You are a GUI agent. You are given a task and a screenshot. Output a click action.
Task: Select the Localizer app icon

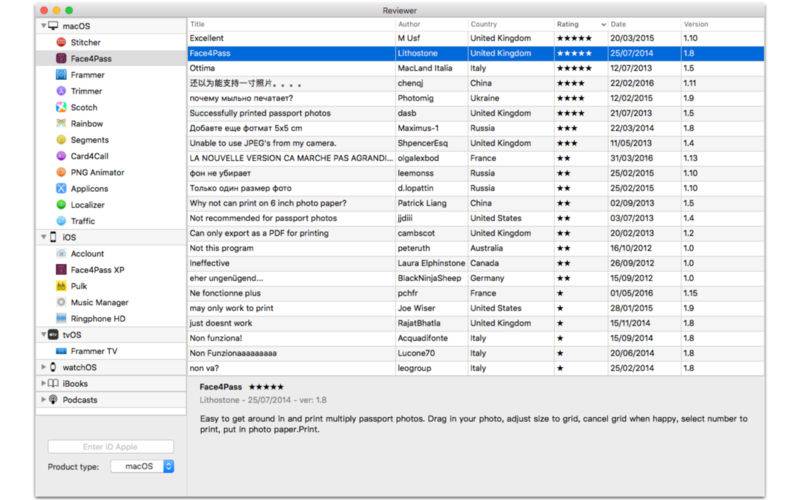tap(61, 205)
